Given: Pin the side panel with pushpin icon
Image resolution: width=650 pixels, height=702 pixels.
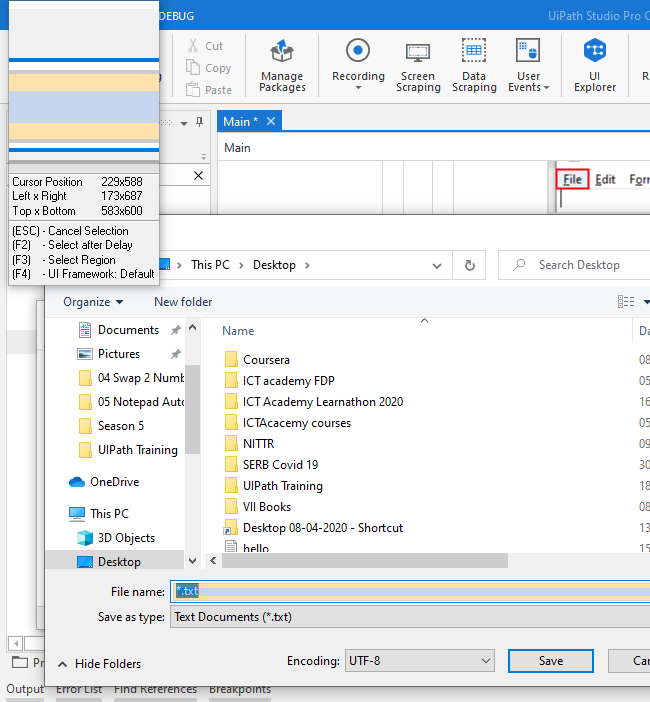Looking at the screenshot, I should point(200,122).
